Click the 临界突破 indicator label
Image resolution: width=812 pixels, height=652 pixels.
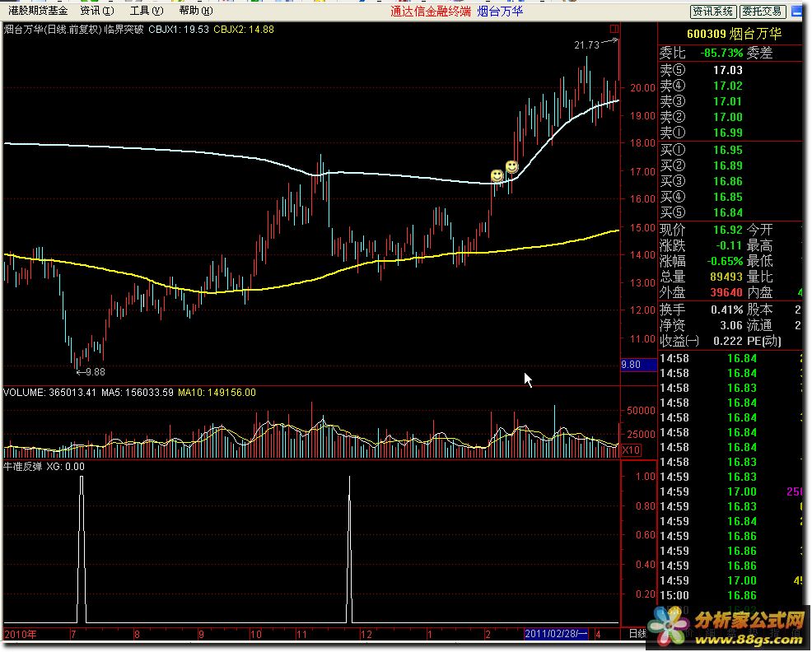(x=124, y=30)
